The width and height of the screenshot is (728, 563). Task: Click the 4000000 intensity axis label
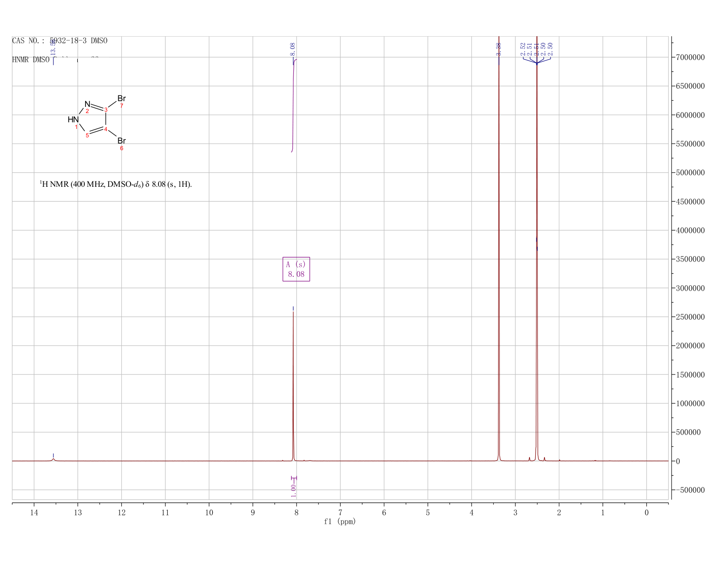(x=690, y=230)
